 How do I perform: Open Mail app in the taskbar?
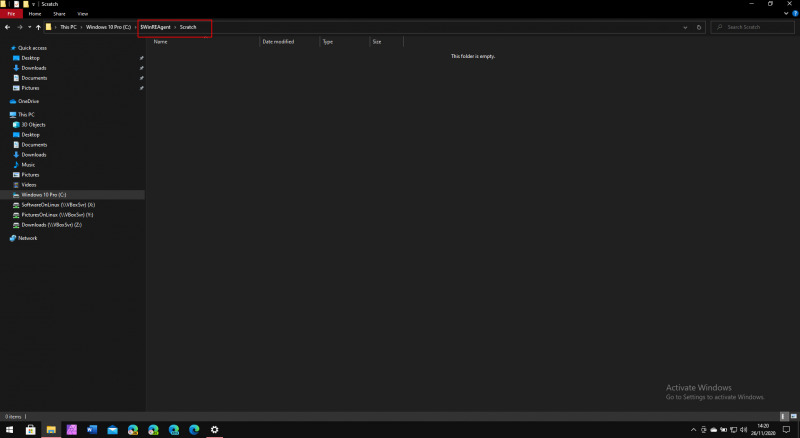pos(112,429)
